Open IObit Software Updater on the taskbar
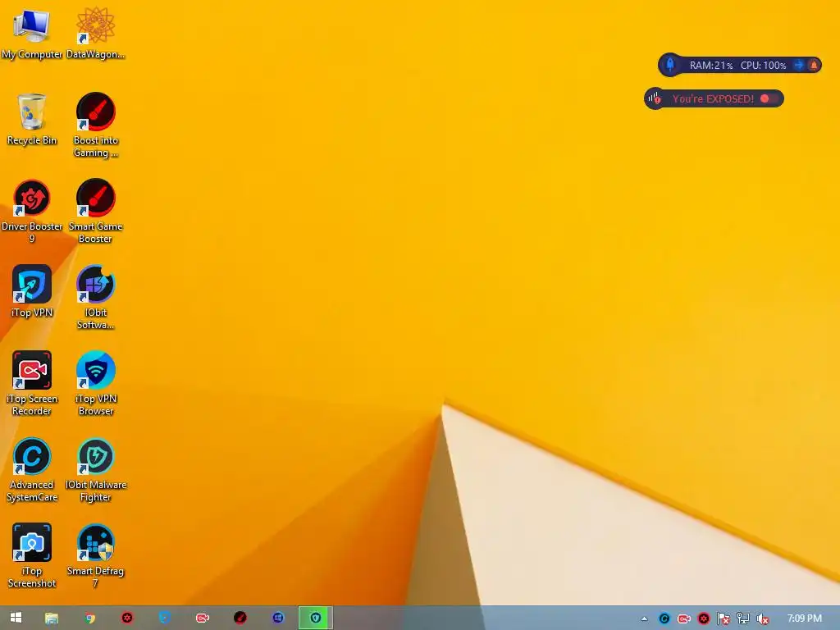Viewport: 840px width, 630px height. [x=278, y=619]
